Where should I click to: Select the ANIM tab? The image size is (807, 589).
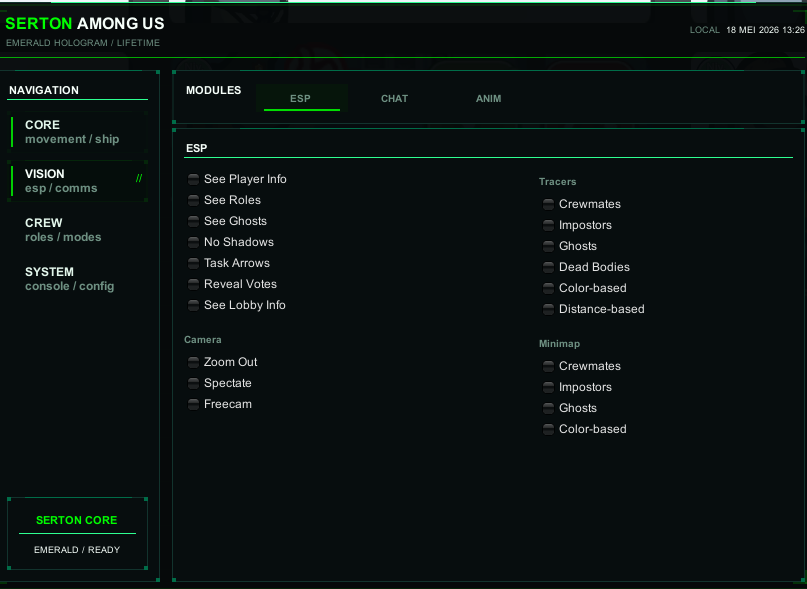[x=488, y=98]
